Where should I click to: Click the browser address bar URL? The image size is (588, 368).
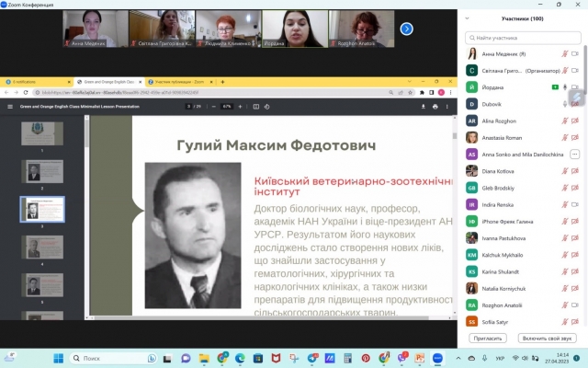coord(120,92)
